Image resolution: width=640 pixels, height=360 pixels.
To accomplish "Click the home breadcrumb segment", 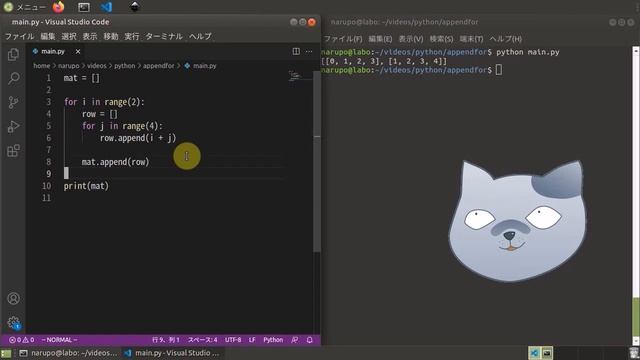I will [x=42, y=66].
